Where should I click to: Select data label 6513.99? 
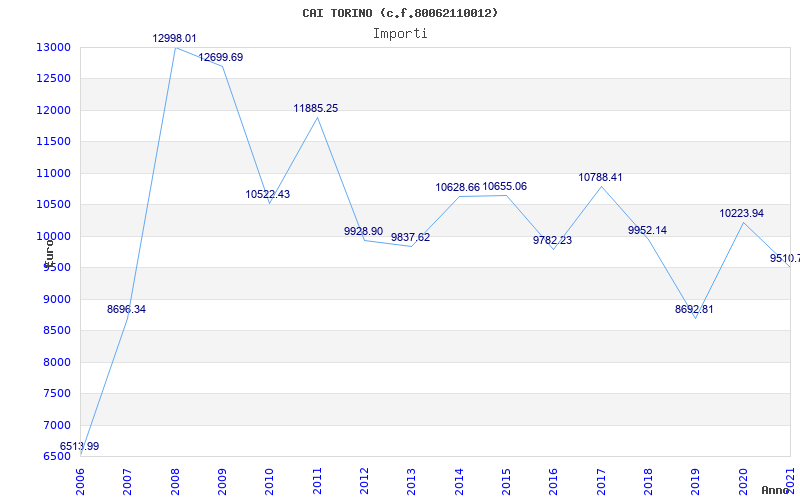pos(80,446)
